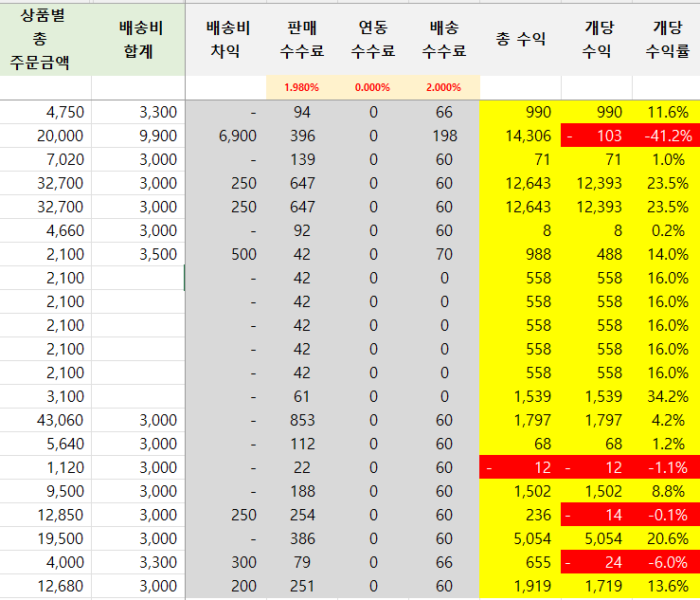Select shipping total cell 9,900
The height and width of the screenshot is (600, 700).
tap(138, 136)
